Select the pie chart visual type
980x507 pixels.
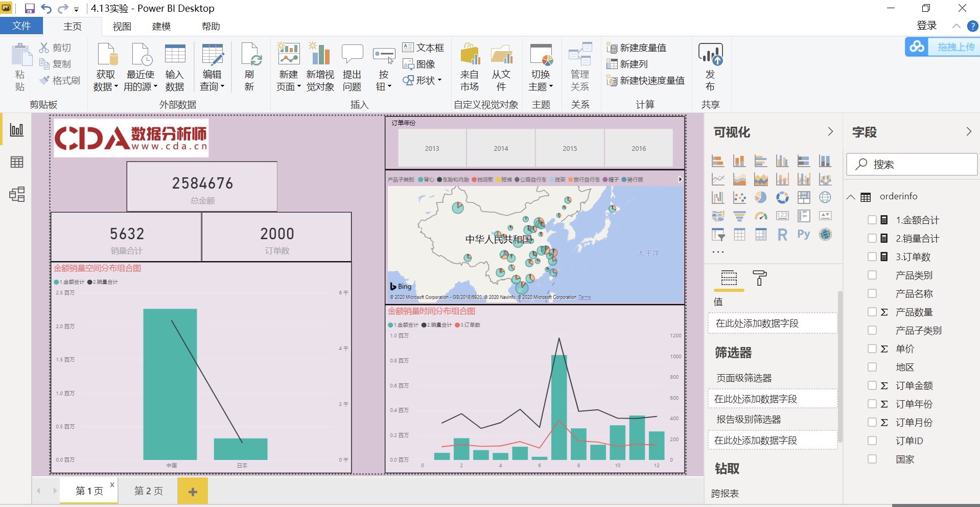point(761,197)
